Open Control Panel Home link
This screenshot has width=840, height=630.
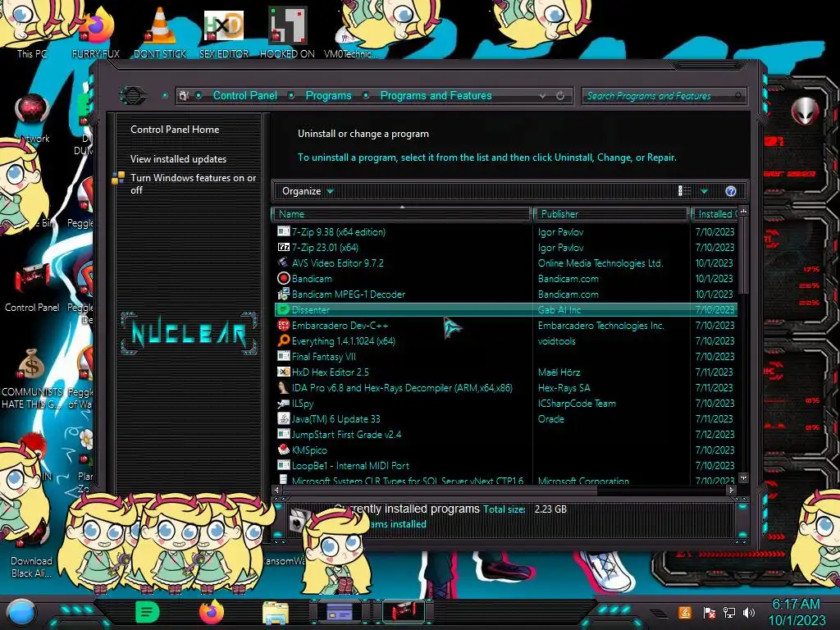click(175, 130)
